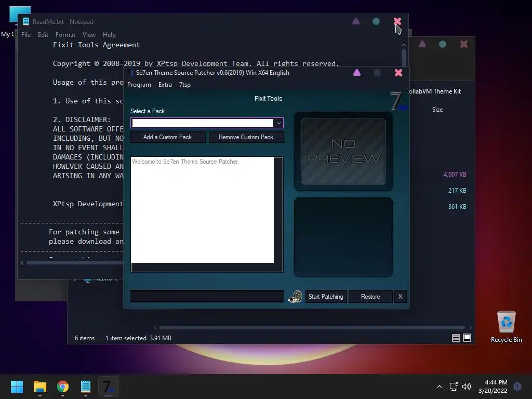Click Remove Custom Pack button
The image size is (532, 399).
[246, 137]
